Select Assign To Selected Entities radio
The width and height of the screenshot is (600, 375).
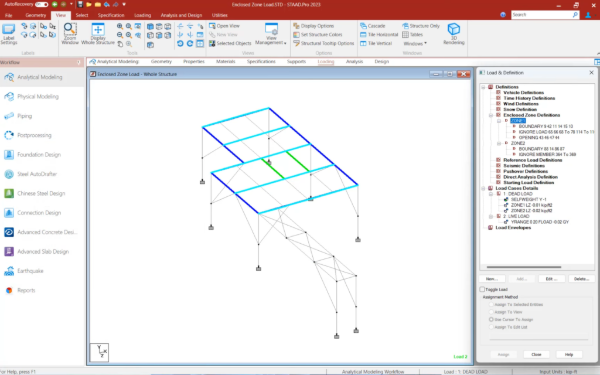click(491, 305)
